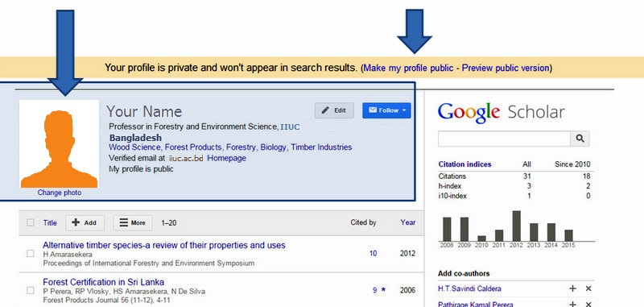Dismiss H.T.Savindi Caldera co-author suggestion

click(x=588, y=288)
